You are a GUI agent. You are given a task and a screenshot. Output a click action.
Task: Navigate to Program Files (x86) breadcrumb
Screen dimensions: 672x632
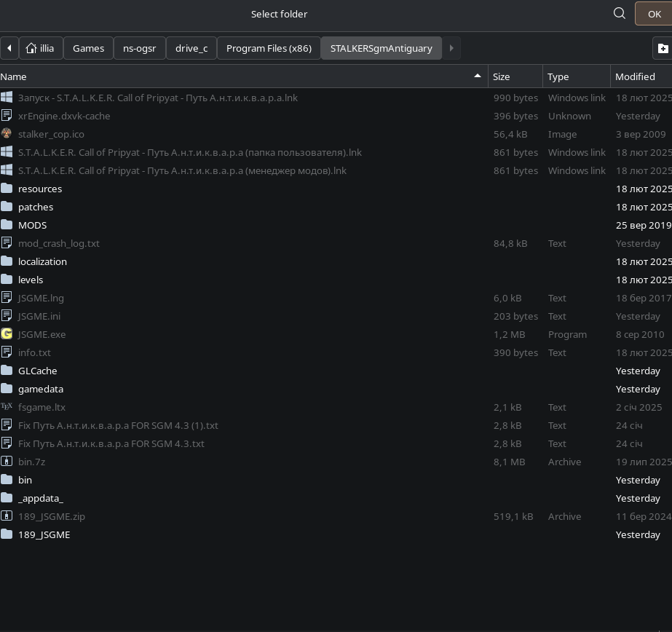269,48
